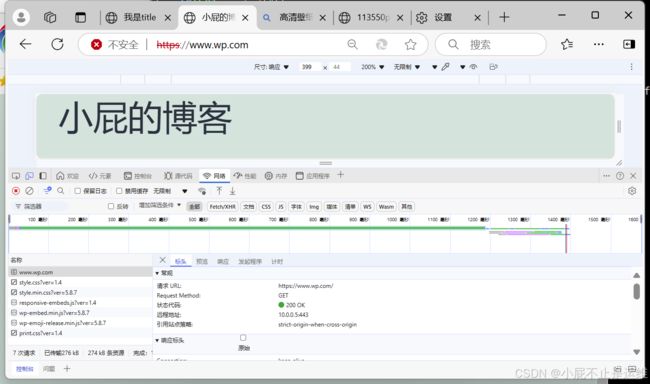The height and width of the screenshot is (384, 650).
Task: Open the 应用程序 application panel
Action: (x=313, y=176)
